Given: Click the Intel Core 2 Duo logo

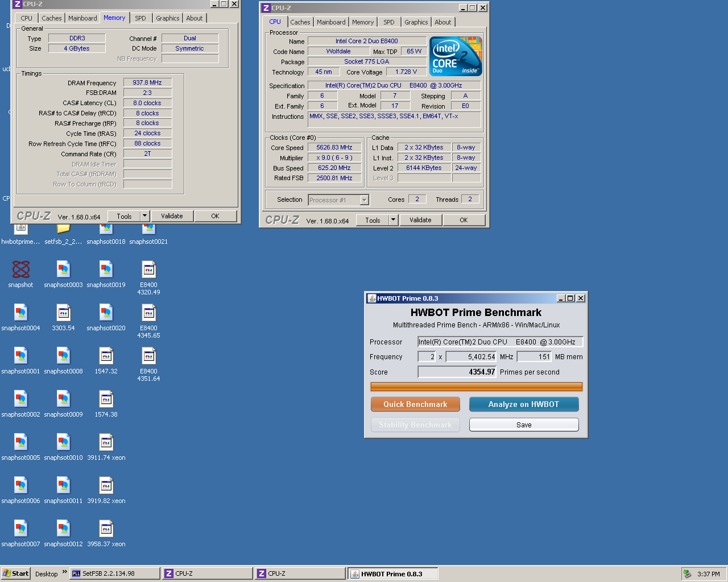Looking at the screenshot, I should pos(456,56).
